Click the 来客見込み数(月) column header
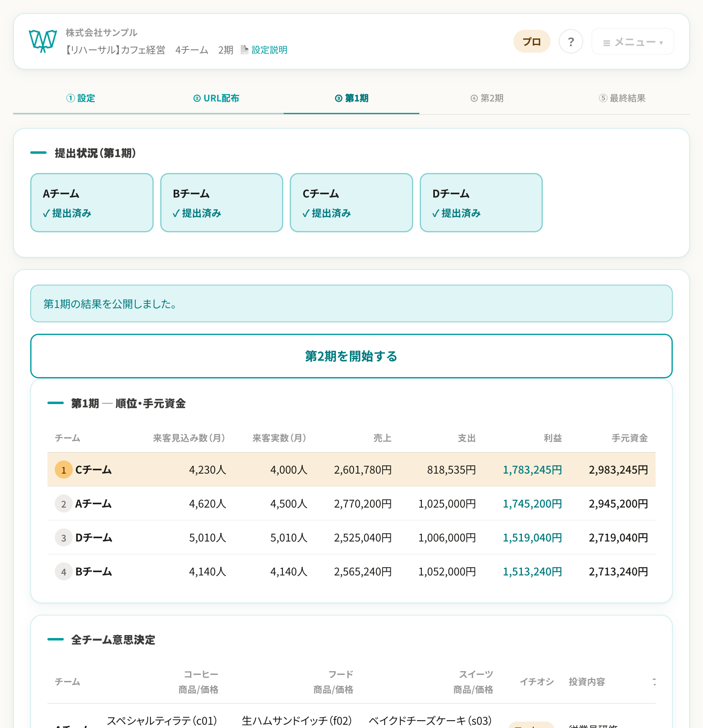This screenshot has width=703, height=728. click(189, 438)
